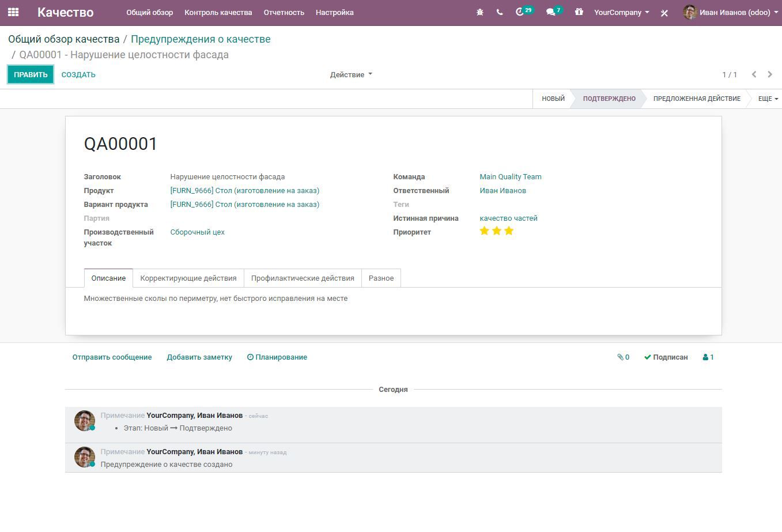The width and height of the screenshot is (782, 532).
Task: Open the conversations chat icon
Action: tap(551, 12)
